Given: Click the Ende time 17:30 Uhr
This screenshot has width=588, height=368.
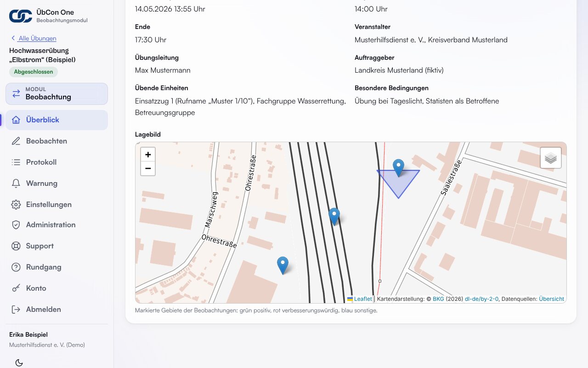Looking at the screenshot, I should (x=151, y=40).
